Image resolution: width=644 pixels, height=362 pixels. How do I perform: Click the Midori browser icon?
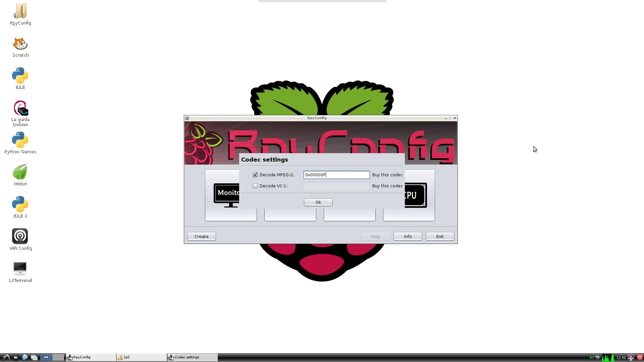[20, 172]
